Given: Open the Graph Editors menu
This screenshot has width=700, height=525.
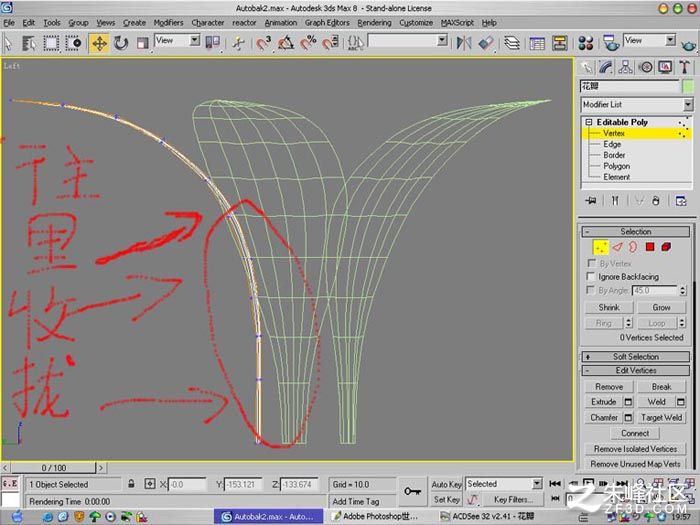Looking at the screenshot, I should (327, 23).
